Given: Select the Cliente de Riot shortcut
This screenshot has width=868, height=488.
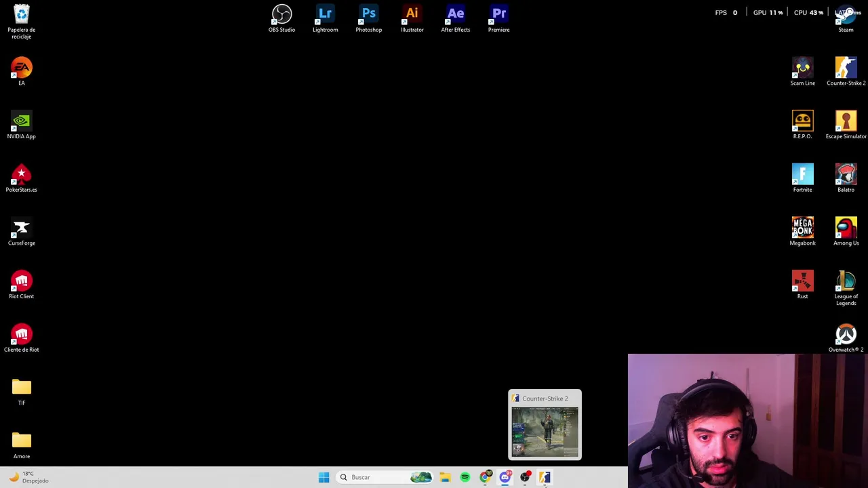Looking at the screenshot, I should click(22, 338).
